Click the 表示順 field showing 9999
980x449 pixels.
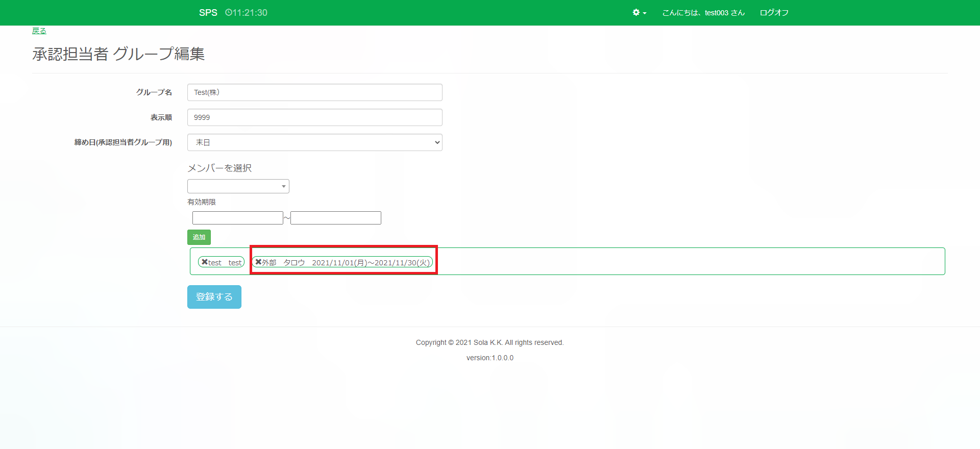tap(314, 117)
